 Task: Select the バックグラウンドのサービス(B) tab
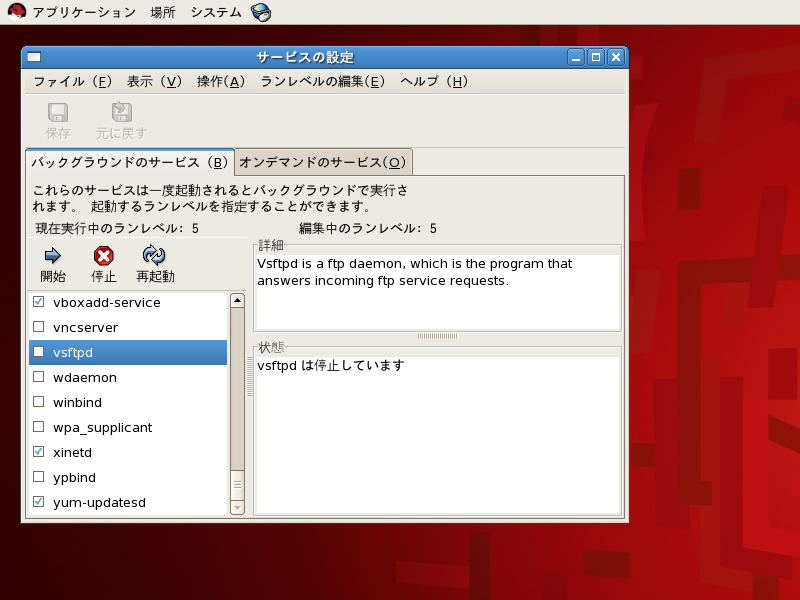point(130,162)
